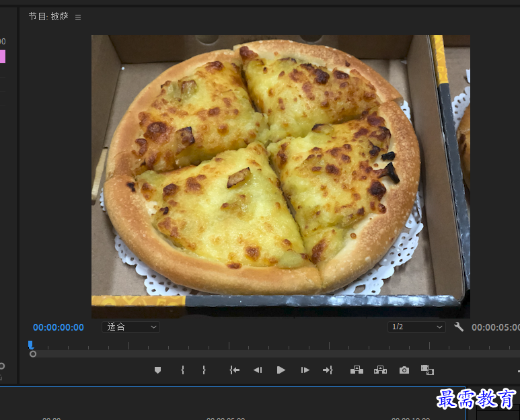
Task: Click the zoom scroll bar handle circle
Action: (x=33, y=354)
